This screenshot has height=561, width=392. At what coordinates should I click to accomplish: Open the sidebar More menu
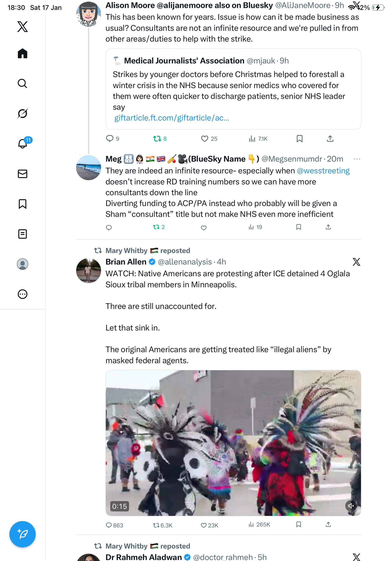point(23,294)
